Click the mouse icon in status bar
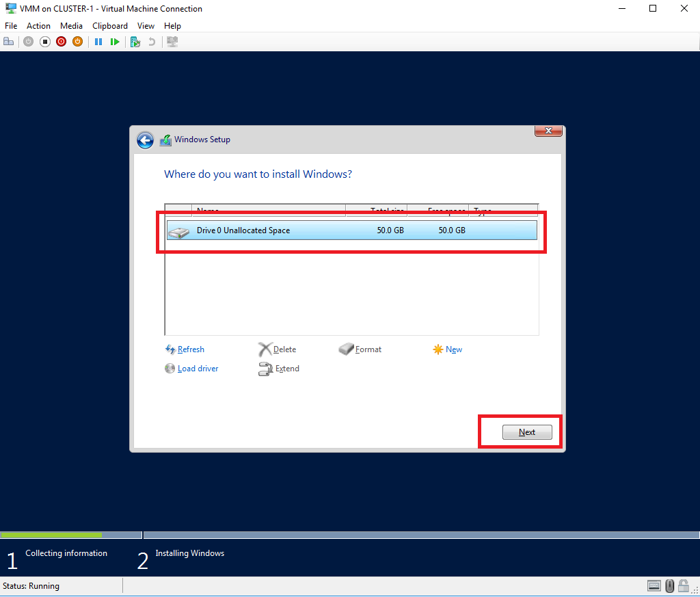Screen dimensions: 700x597 coord(670,585)
